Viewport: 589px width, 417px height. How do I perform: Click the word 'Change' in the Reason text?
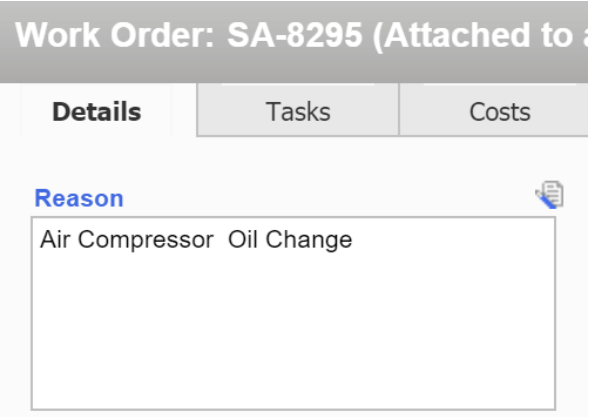(309, 240)
